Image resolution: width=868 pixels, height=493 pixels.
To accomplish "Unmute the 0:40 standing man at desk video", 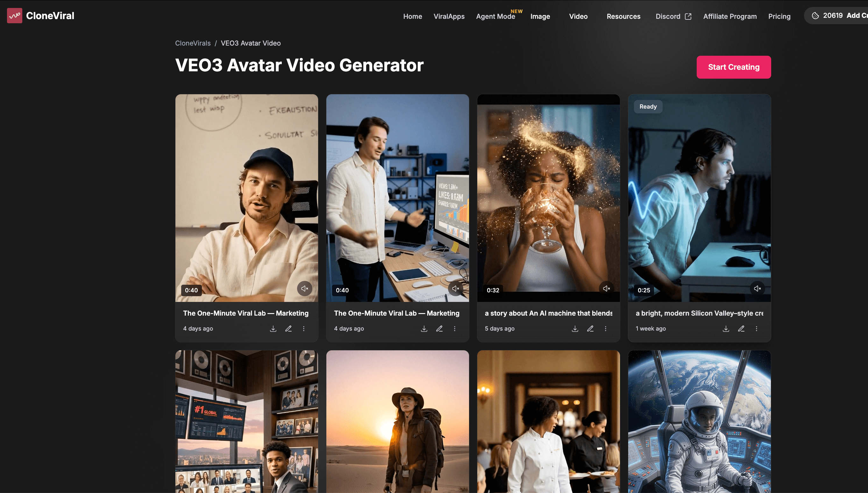I will click(456, 289).
